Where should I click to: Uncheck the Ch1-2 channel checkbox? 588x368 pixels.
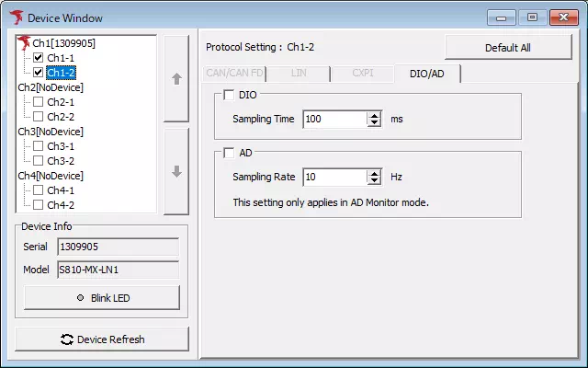(x=39, y=73)
